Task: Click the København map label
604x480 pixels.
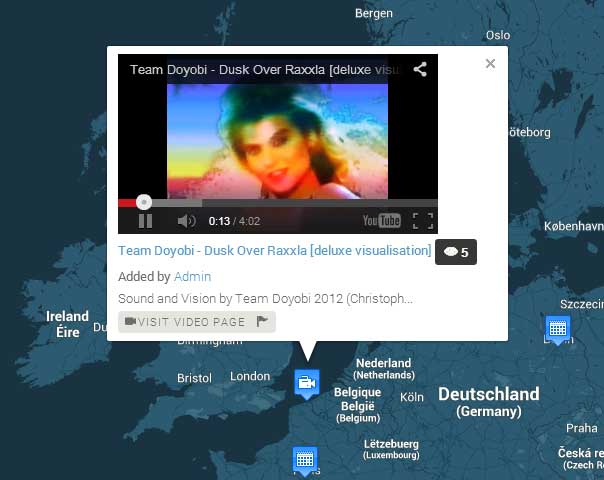Action: [574, 227]
